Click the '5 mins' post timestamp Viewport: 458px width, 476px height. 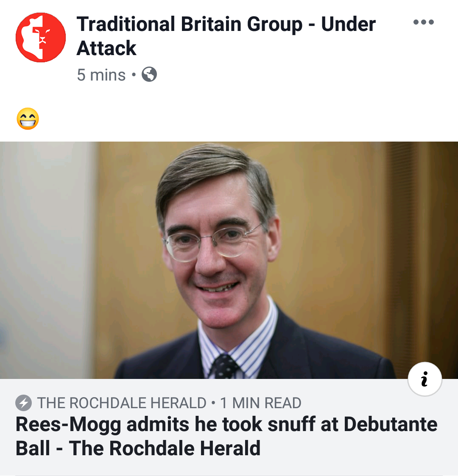(101, 75)
